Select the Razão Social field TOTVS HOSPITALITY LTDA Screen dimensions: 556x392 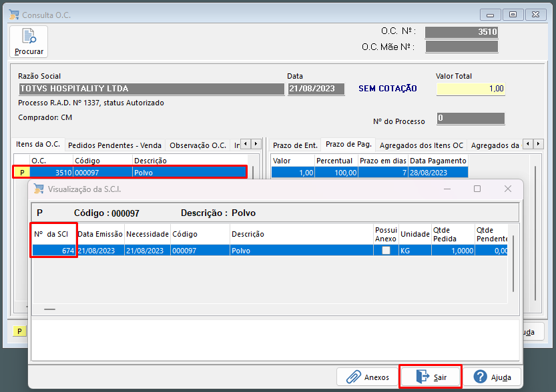[152, 89]
